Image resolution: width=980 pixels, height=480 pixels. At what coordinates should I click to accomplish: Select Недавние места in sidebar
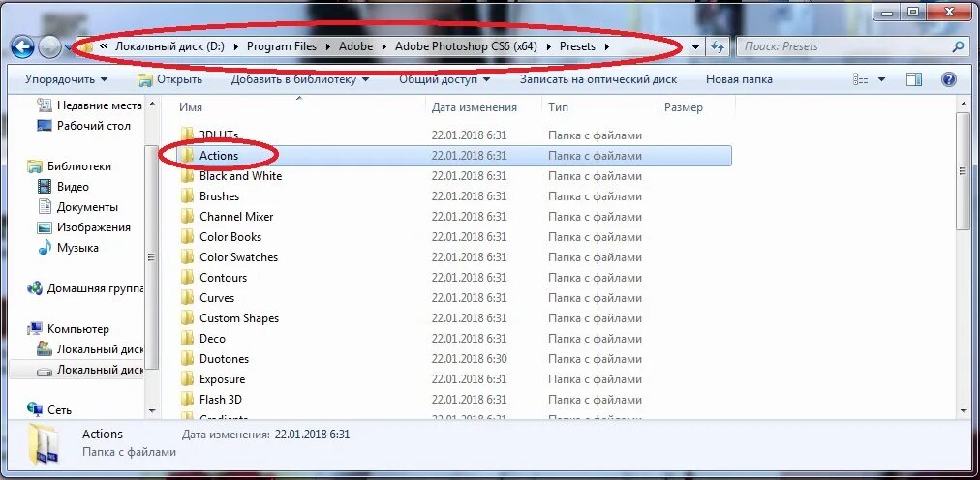[x=89, y=105]
